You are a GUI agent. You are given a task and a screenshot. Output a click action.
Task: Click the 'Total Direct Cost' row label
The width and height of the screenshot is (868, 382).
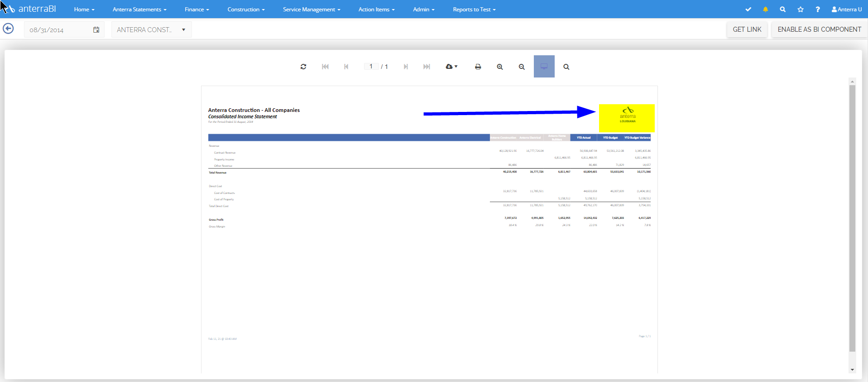point(219,206)
